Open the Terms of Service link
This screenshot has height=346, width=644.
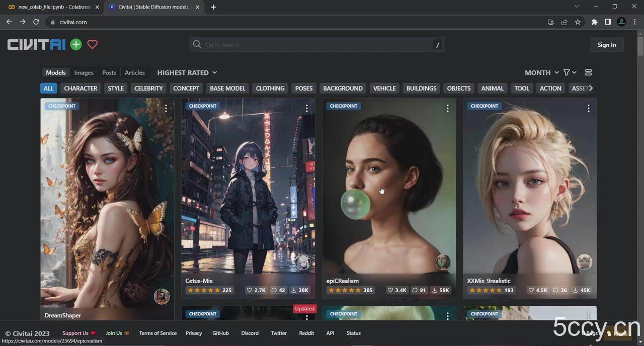(x=158, y=333)
